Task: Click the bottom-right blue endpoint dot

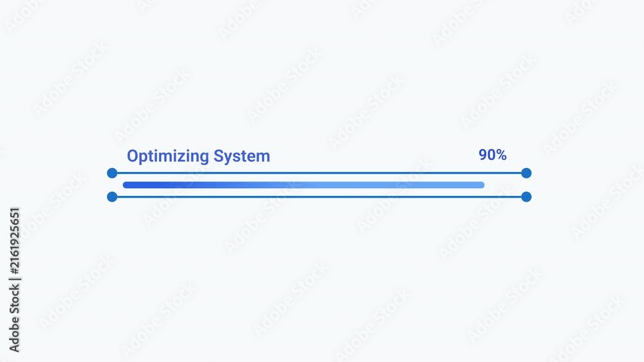Action: (526, 197)
